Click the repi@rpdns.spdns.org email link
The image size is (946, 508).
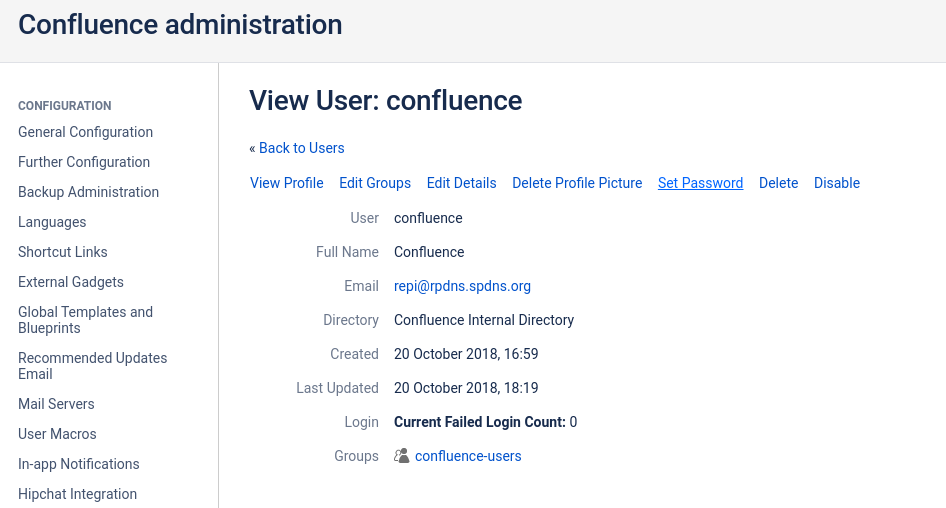coord(462,286)
